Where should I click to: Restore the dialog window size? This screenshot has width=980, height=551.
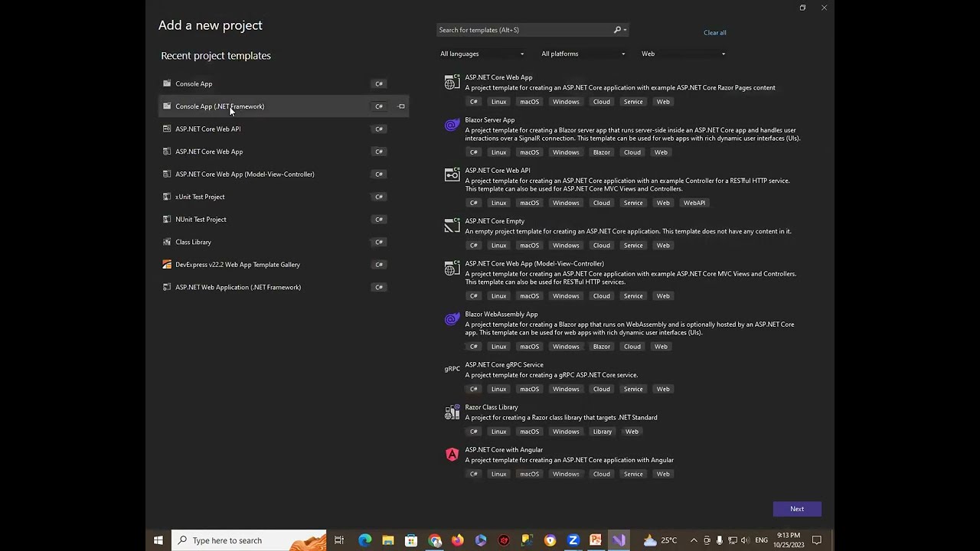(802, 8)
